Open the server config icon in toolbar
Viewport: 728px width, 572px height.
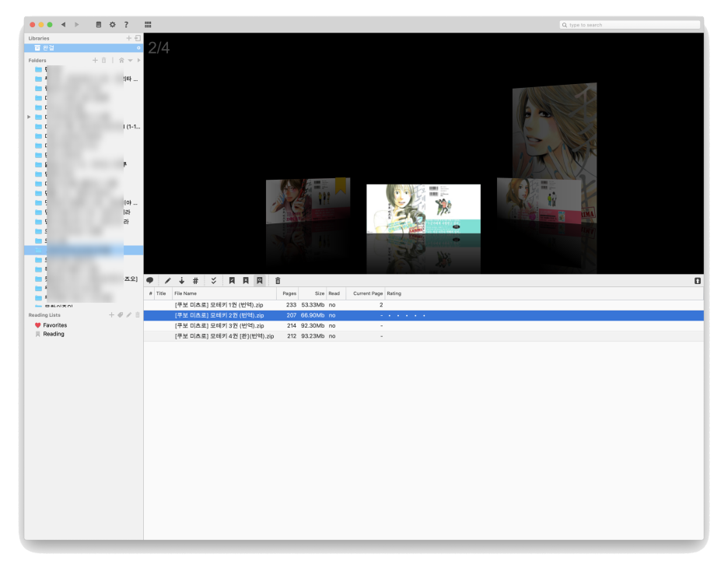[x=98, y=25]
